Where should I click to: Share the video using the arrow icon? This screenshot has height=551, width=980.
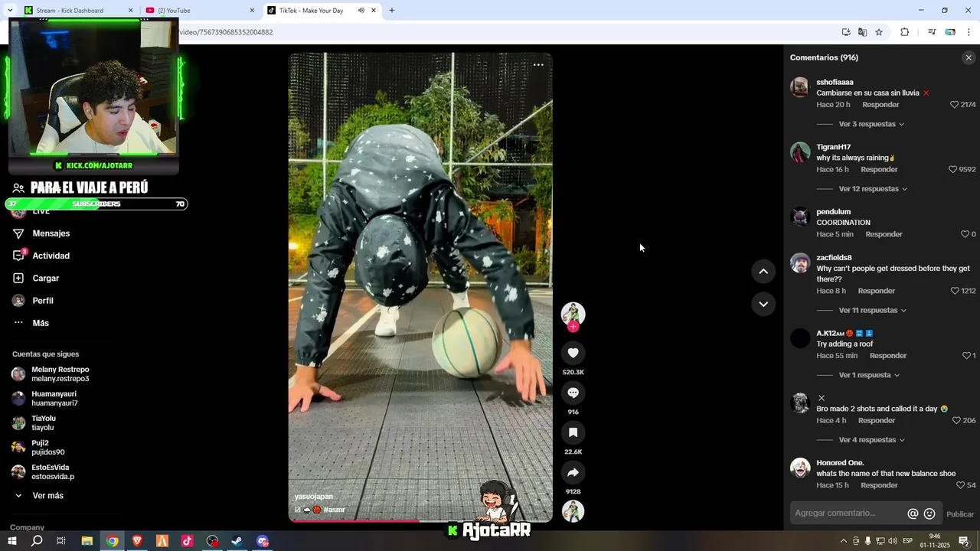(x=573, y=472)
